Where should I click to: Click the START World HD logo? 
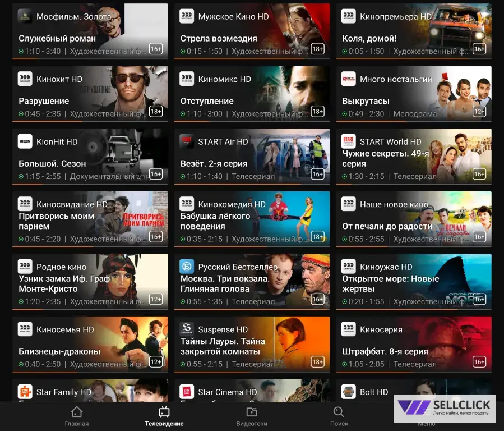[x=349, y=141]
